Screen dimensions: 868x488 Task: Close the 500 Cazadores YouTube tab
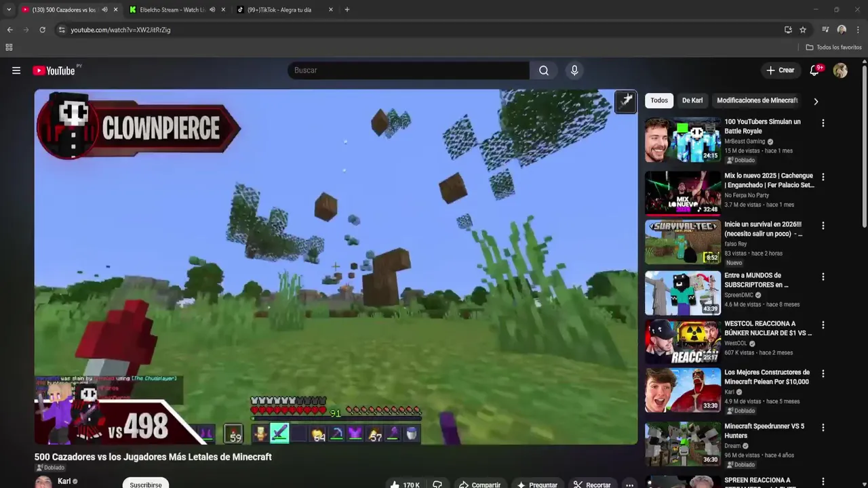coord(115,9)
